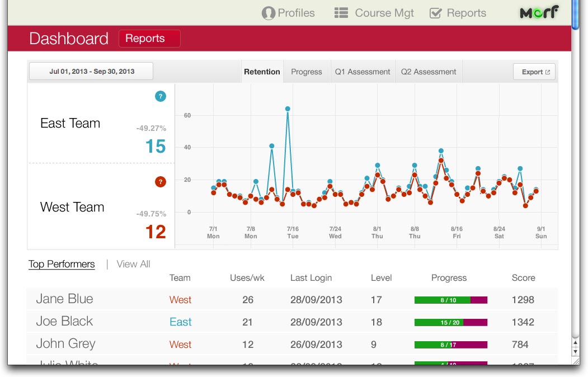Select the John Grey row name
588x377 pixels.
[65, 344]
